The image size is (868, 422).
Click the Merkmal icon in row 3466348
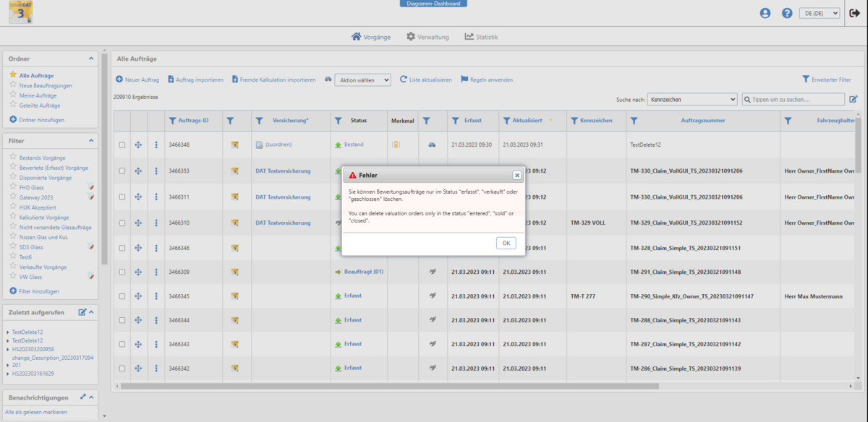click(396, 145)
